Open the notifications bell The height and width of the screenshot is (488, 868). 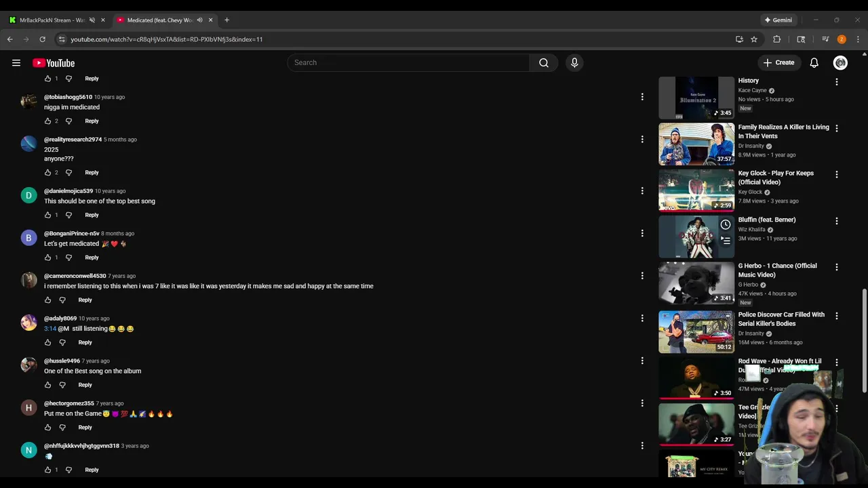[814, 63]
